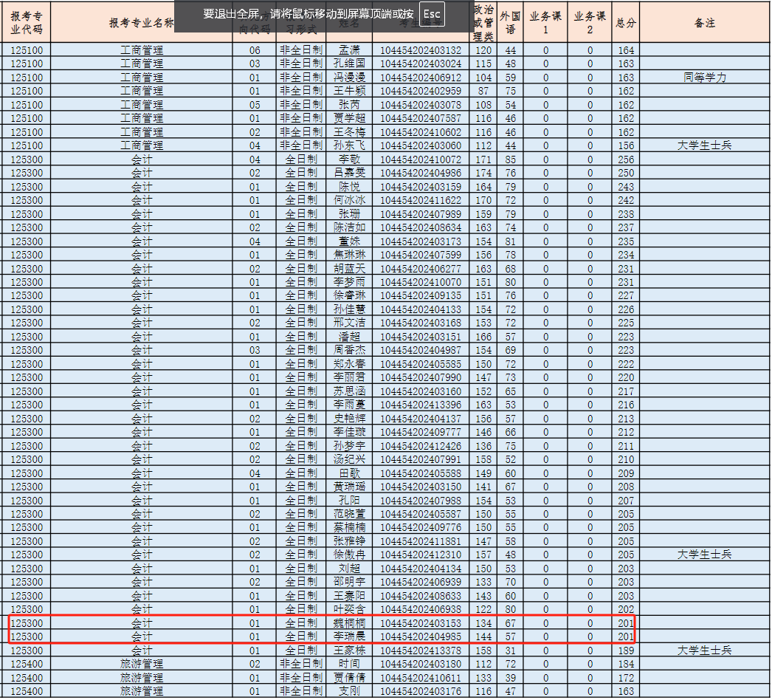Select the name cell 孙东飞
The height and width of the screenshot is (700, 772).
coord(349,145)
